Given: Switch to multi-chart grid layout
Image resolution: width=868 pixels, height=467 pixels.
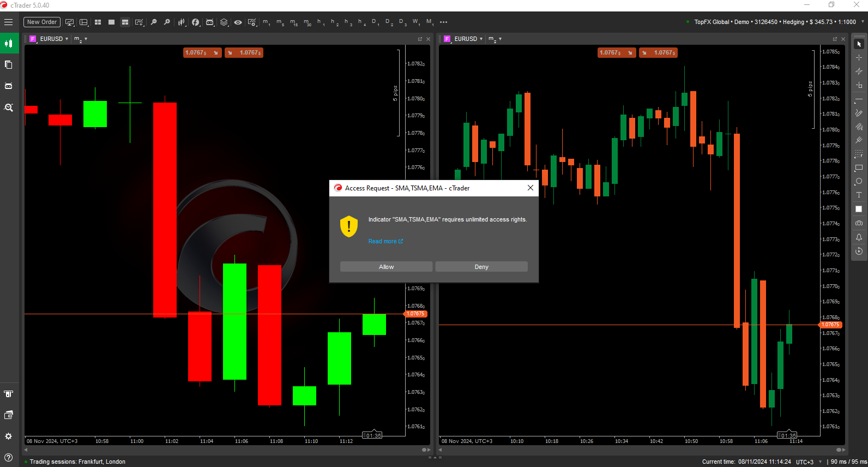Looking at the screenshot, I should point(98,22).
